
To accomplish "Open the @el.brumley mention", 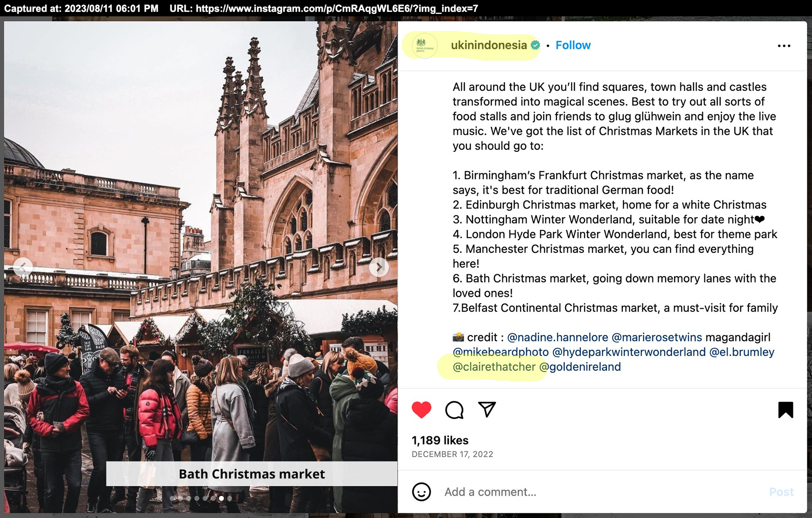I will pyautogui.click(x=741, y=352).
